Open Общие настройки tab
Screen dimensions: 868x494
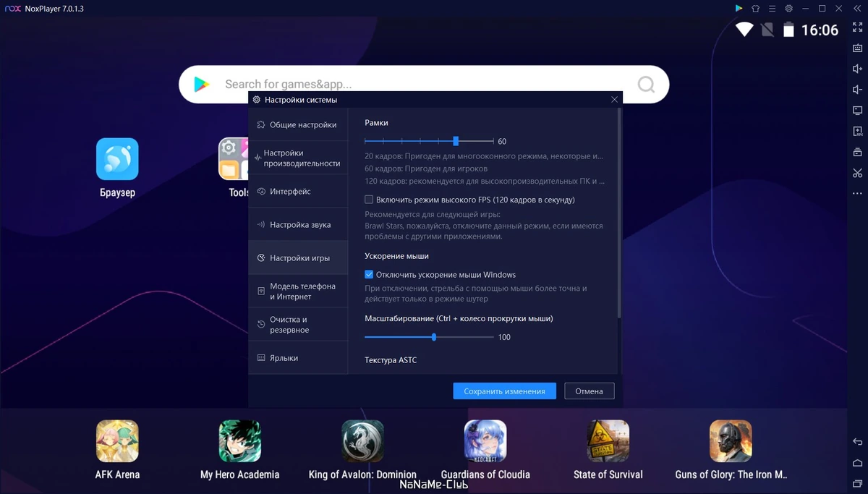tap(298, 124)
